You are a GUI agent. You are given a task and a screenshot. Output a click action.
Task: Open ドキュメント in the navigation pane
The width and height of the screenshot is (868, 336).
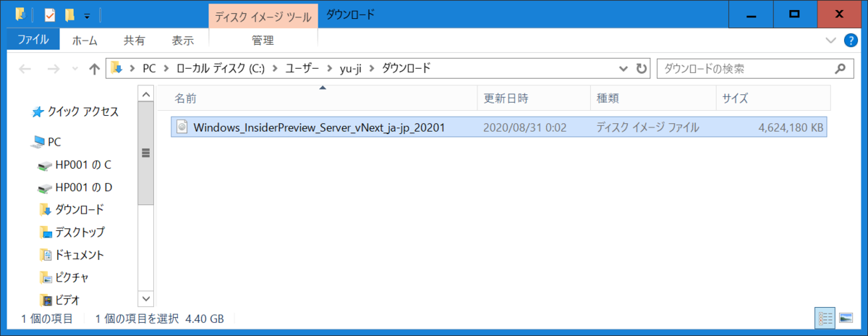click(x=80, y=255)
